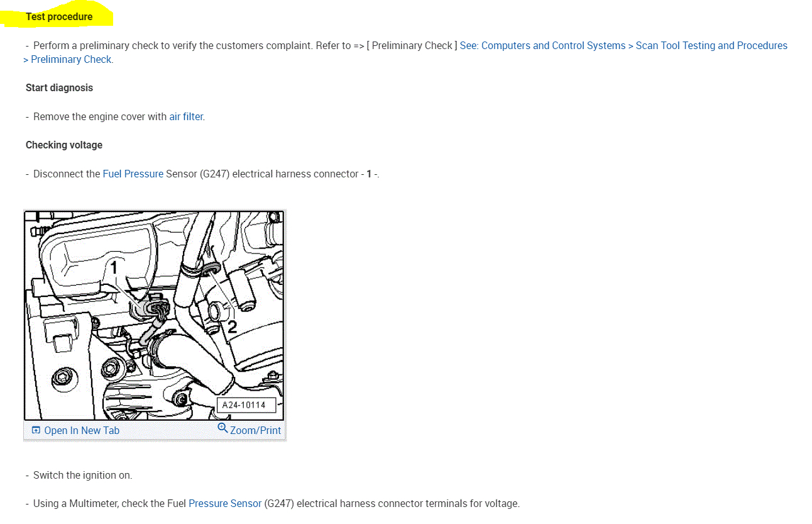Click the A24-10114 figure label
This screenshot has width=812, height=524.
tap(244, 405)
